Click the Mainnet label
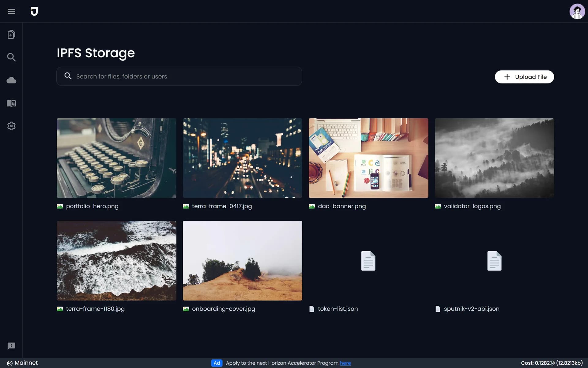 coord(26,363)
